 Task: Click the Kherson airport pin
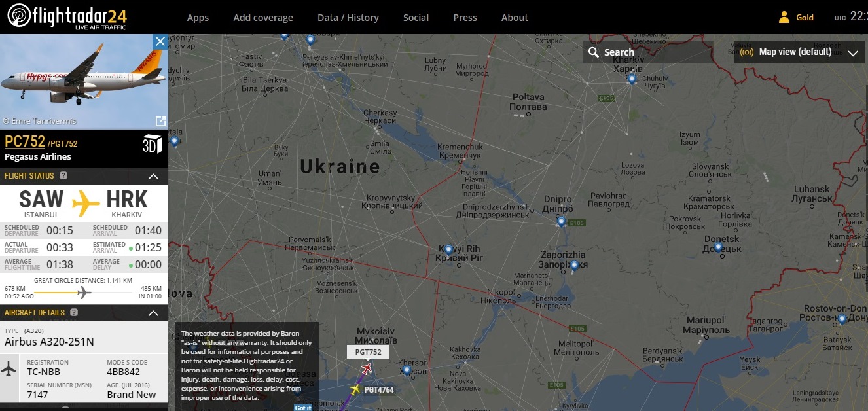(407, 370)
